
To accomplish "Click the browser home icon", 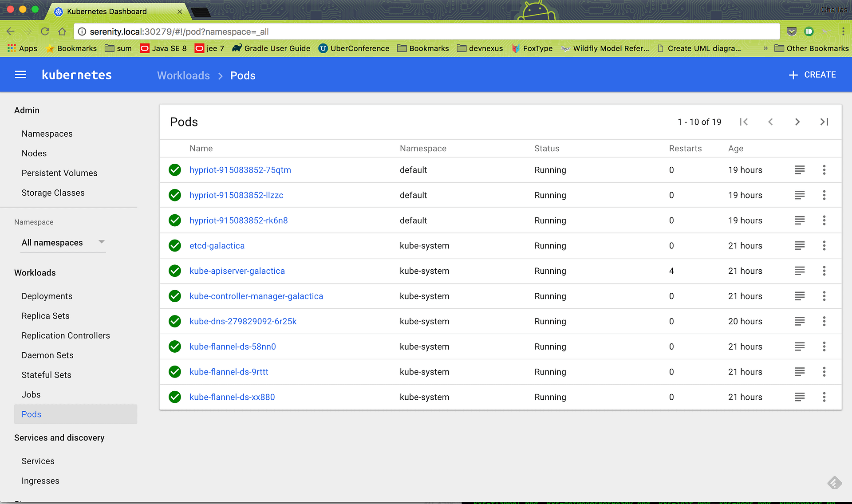I will (62, 31).
